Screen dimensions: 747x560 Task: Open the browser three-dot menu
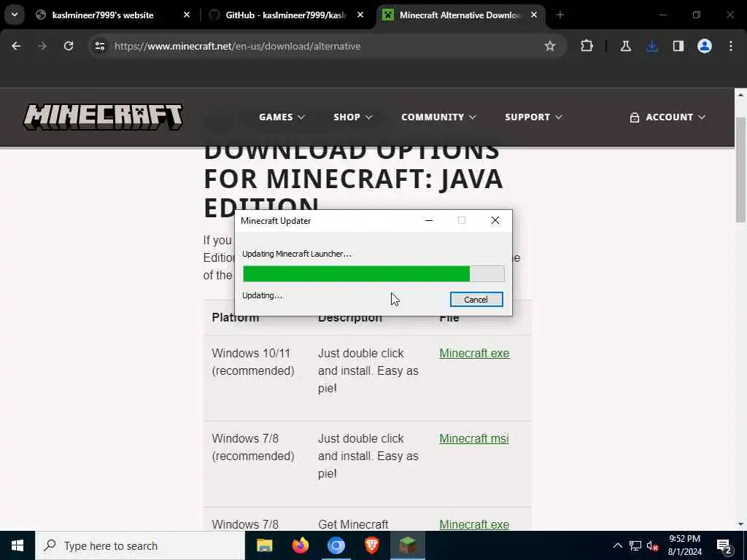coord(731,46)
